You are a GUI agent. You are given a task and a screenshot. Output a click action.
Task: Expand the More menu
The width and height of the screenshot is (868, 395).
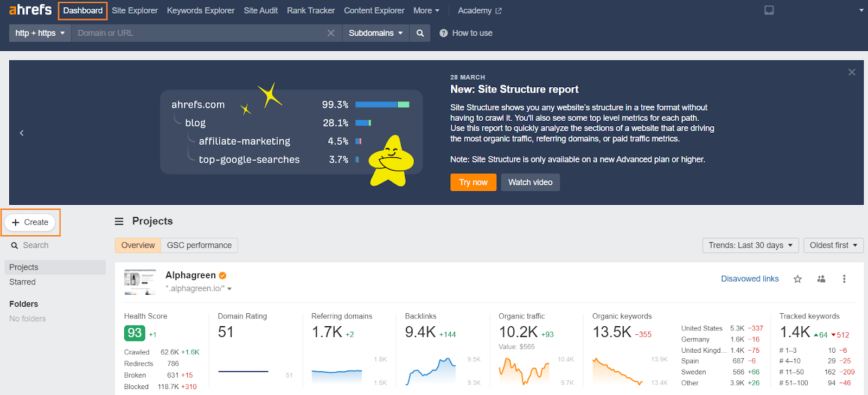(426, 10)
